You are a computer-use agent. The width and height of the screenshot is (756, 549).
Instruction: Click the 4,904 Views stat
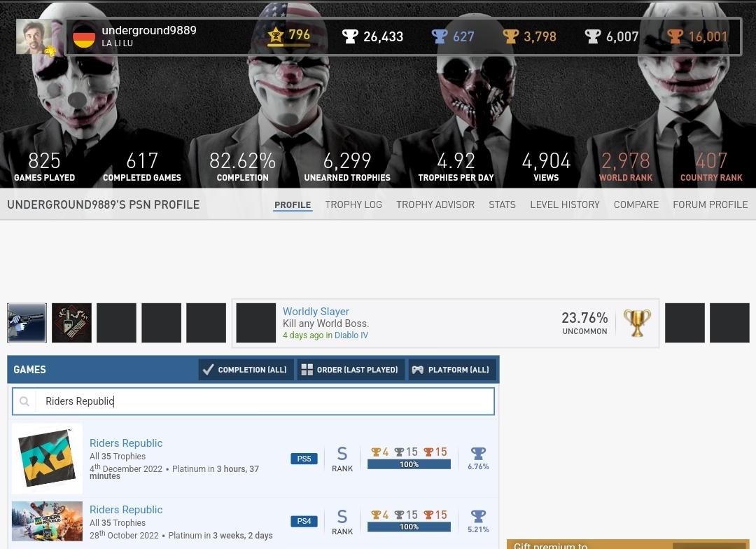coord(546,167)
